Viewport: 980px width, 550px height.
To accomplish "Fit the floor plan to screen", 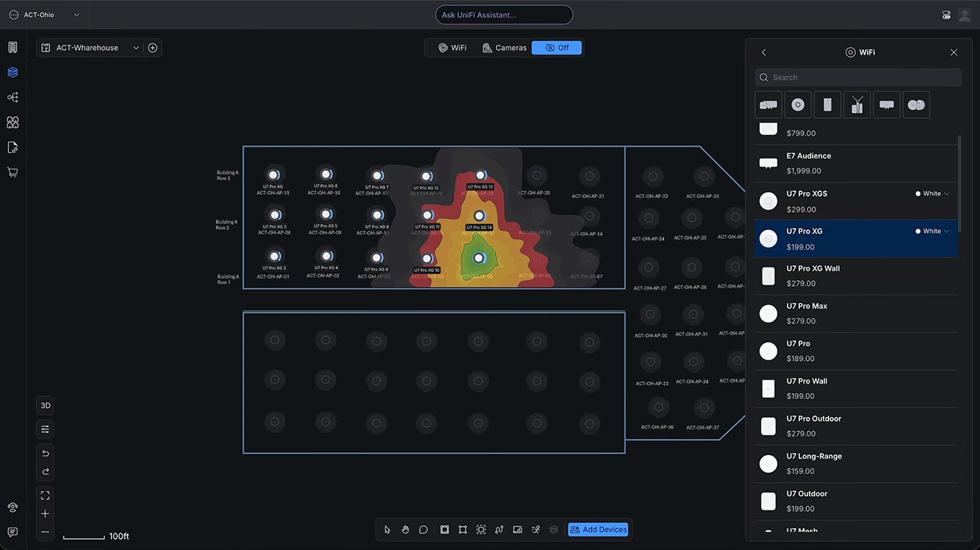I will pos(46,495).
